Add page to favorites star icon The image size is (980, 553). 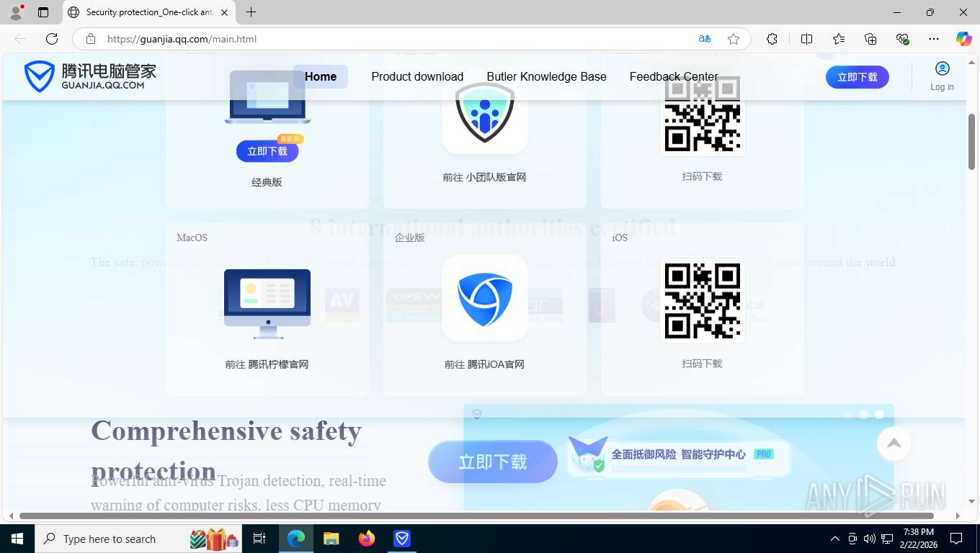pos(734,39)
